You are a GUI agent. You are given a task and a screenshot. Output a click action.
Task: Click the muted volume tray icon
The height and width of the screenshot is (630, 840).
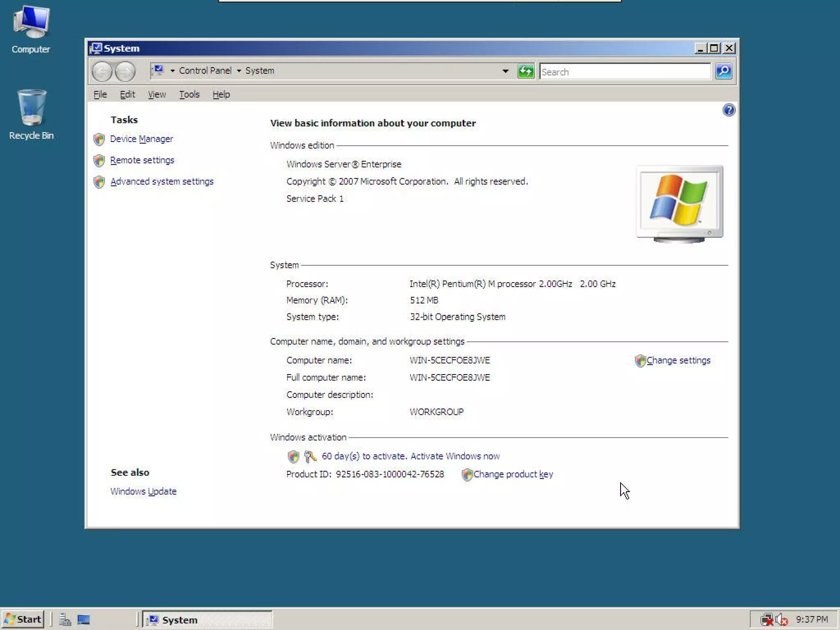click(781, 619)
